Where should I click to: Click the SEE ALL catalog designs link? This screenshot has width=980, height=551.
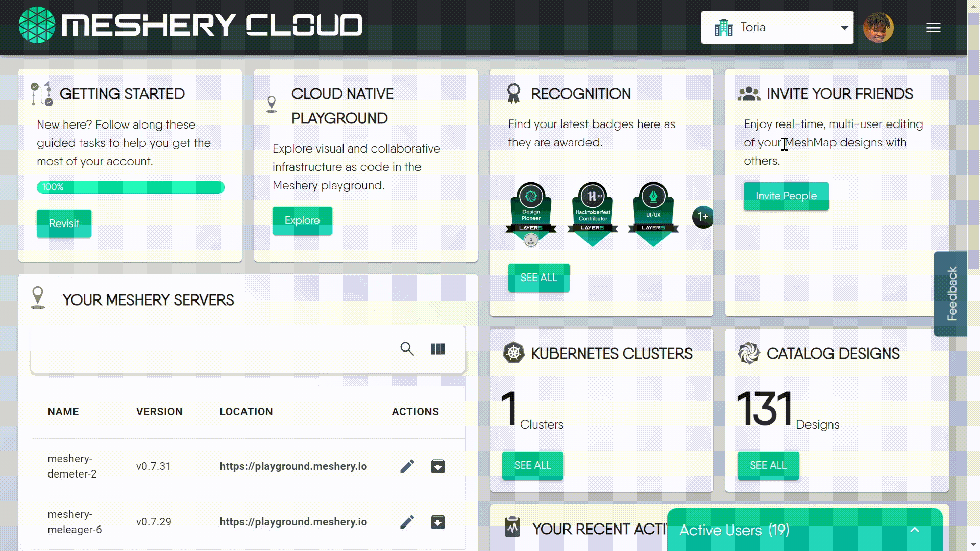pyautogui.click(x=768, y=466)
